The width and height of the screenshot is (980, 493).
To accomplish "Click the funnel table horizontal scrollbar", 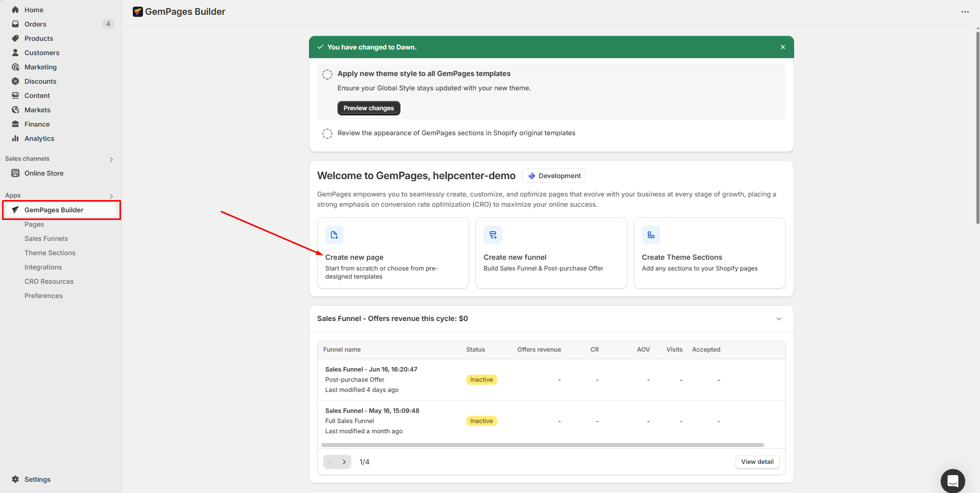I will click(542, 445).
